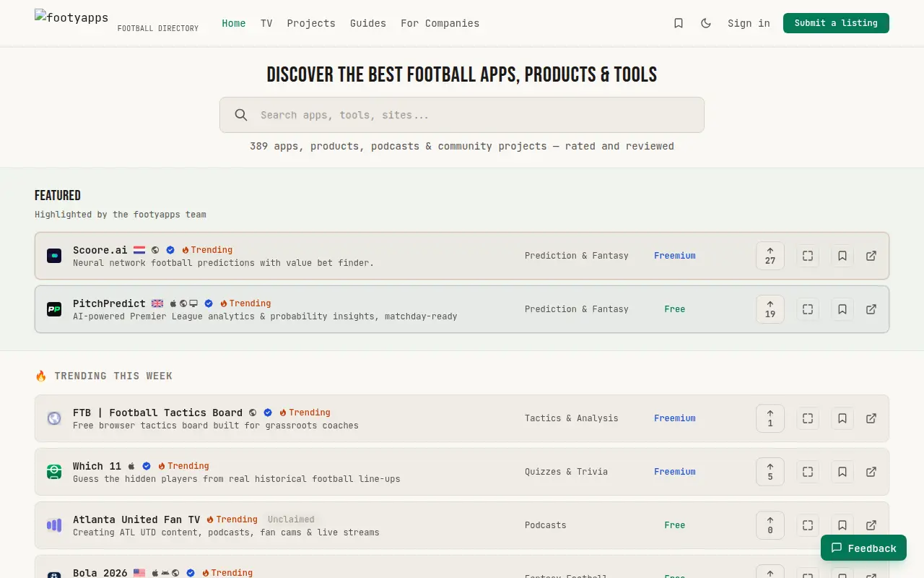The width and height of the screenshot is (924, 578).
Task: Open the Projects nav item
Action: pos(311,23)
